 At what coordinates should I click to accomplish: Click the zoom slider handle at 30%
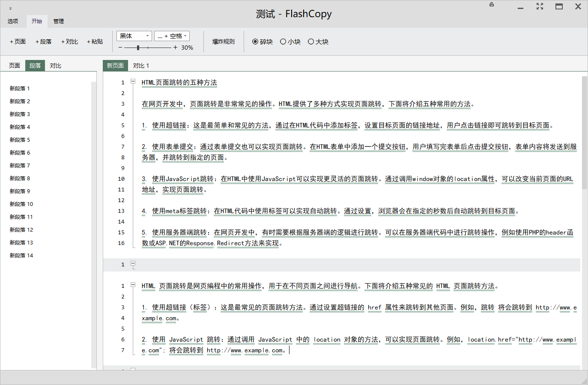pos(138,48)
